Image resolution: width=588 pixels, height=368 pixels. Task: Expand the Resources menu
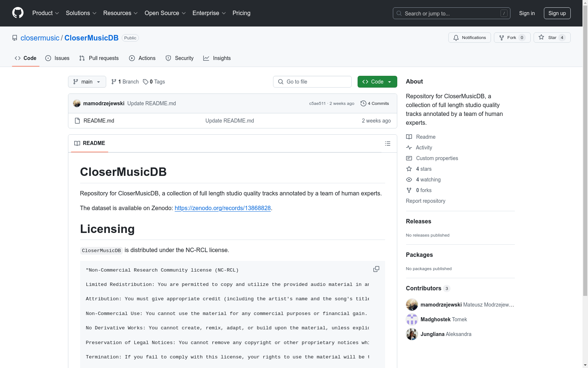(x=121, y=13)
